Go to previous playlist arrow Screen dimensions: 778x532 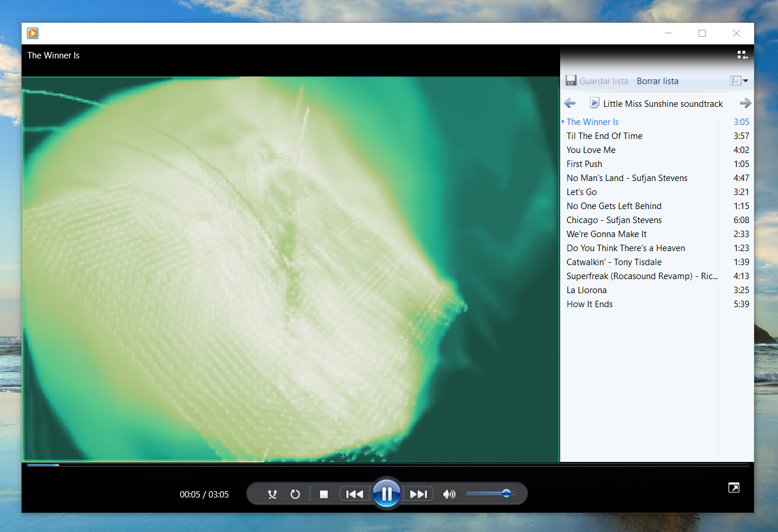coord(570,103)
